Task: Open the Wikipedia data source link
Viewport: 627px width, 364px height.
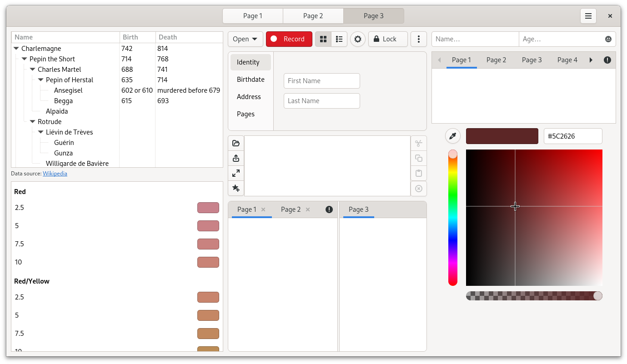Action: pos(55,174)
